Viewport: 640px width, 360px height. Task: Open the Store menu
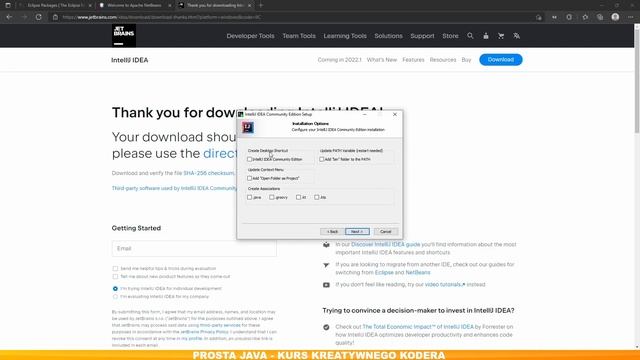point(450,36)
